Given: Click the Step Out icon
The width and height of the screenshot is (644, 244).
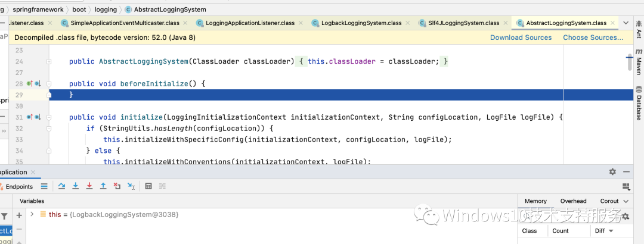Looking at the screenshot, I should pos(103,186).
